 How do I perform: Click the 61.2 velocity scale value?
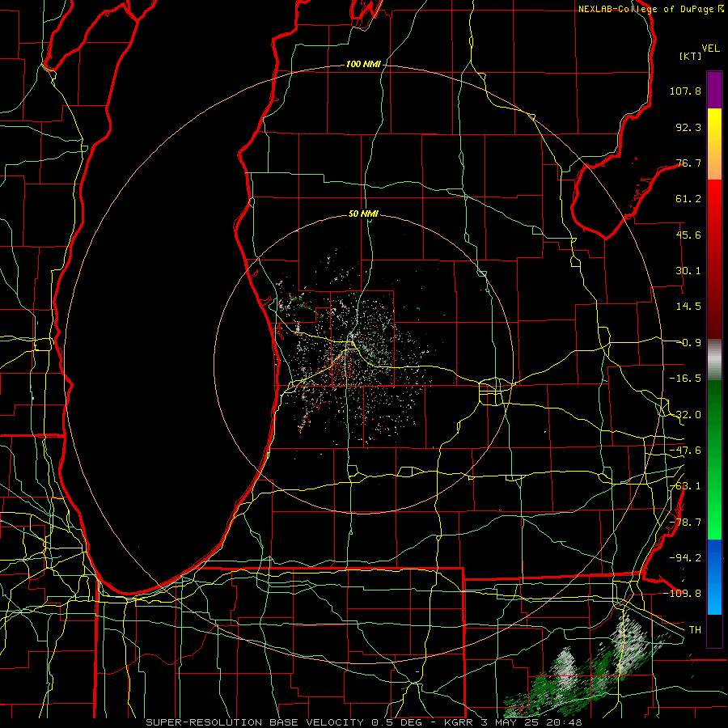tap(688, 199)
